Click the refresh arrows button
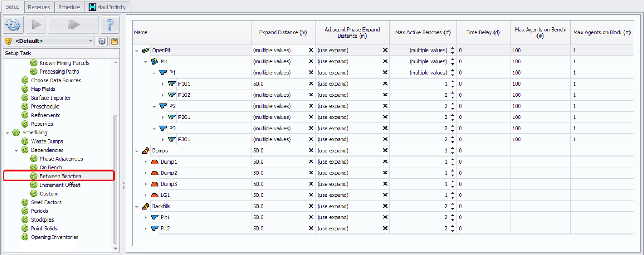The height and width of the screenshot is (255, 644). [x=13, y=25]
